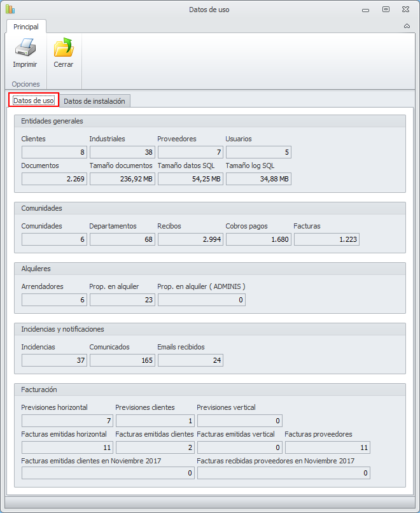The height and width of the screenshot is (513, 420).
Task: Click the Recibos field showing 2.994
Action: tap(190, 239)
